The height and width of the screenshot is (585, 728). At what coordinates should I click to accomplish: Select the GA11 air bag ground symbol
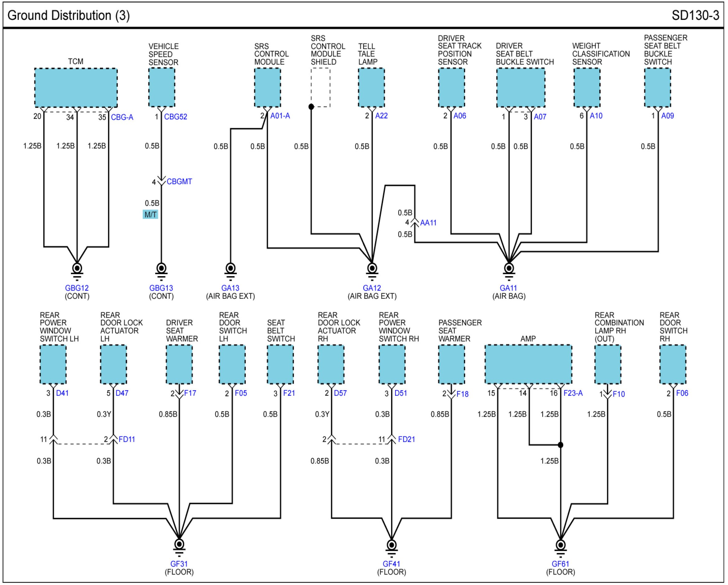[509, 269]
